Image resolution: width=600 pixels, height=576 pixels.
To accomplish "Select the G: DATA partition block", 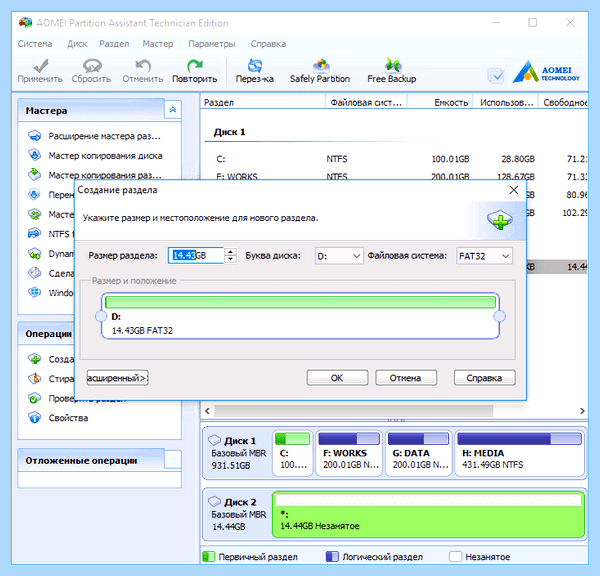I will tap(419, 453).
